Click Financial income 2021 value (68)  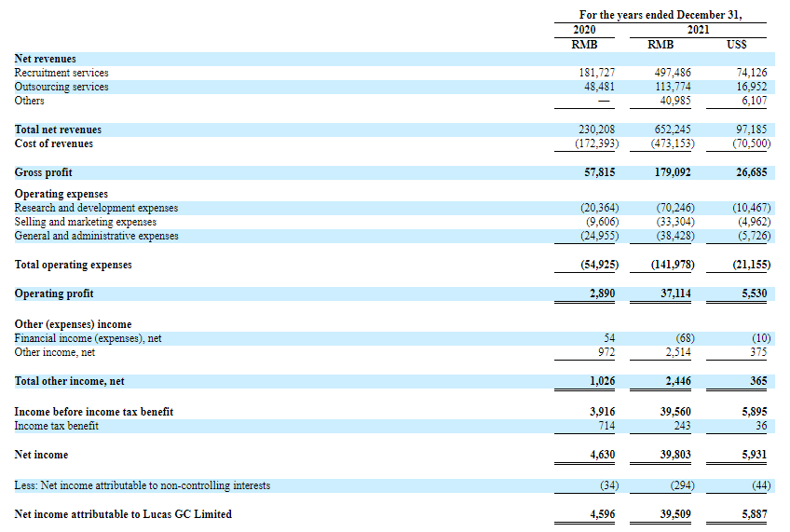point(685,338)
